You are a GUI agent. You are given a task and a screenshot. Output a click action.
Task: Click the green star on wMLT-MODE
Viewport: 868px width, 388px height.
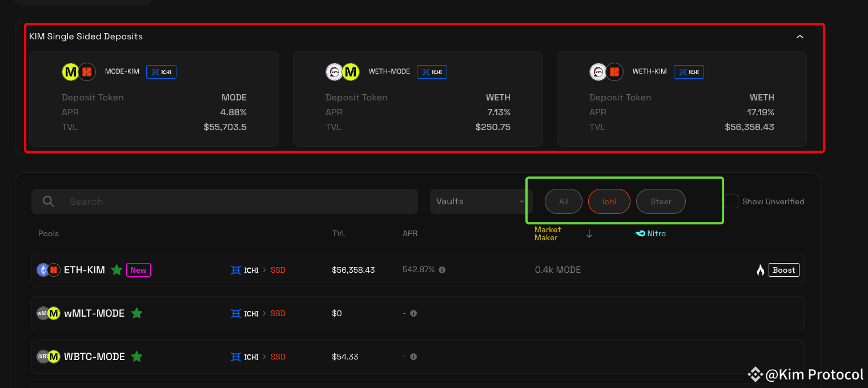136,313
